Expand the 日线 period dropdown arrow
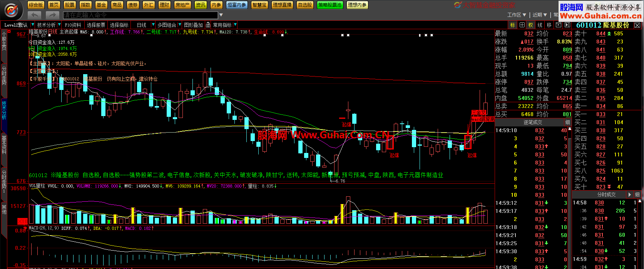Image resolution: width=644 pixels, height=269 pixels. coord(153,25)
